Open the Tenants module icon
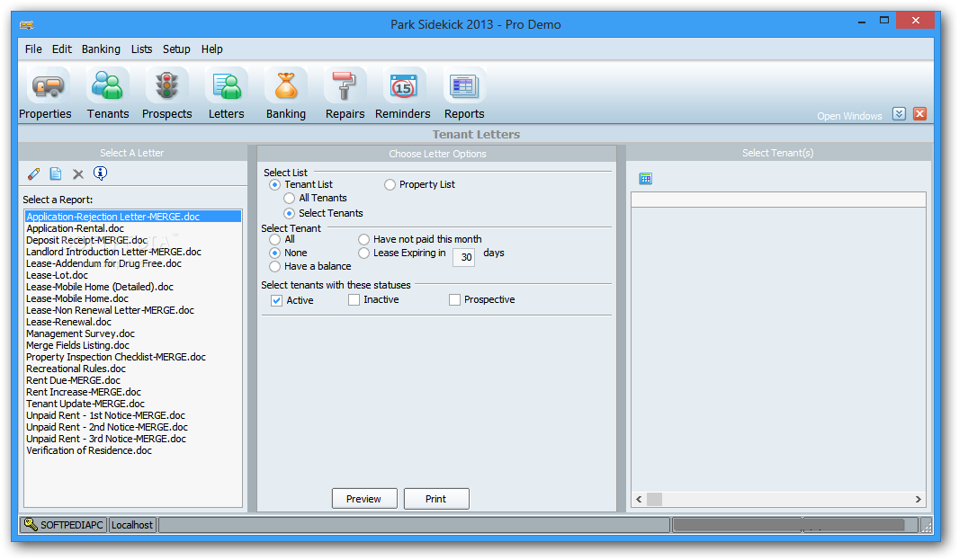This screenshot has height=560, width=959. point(108,87)
